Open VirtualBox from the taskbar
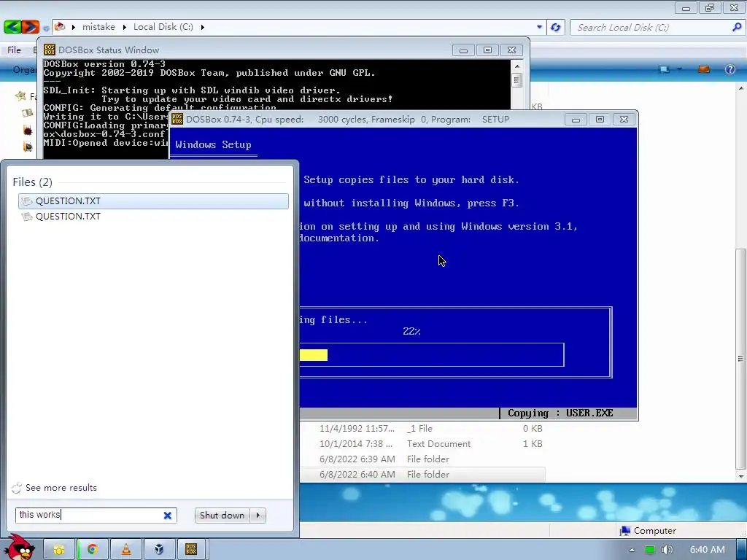747x560 pixels. (159, 550)
